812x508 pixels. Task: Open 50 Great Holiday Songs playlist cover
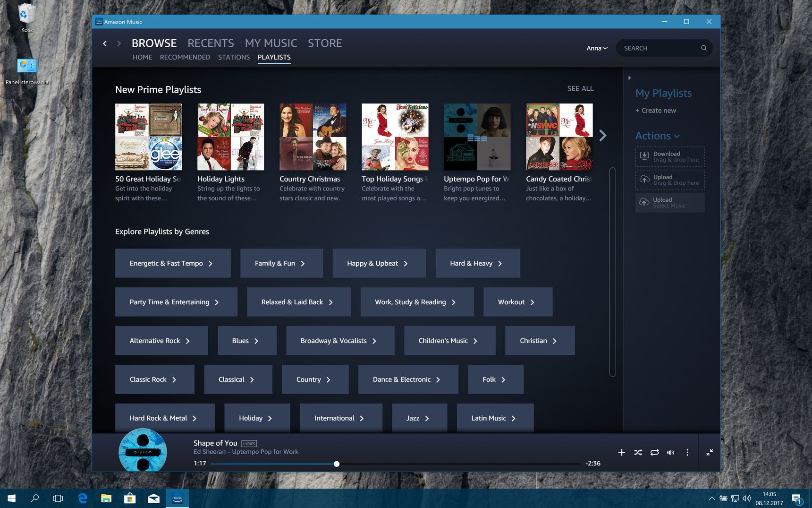pos(149,137)
